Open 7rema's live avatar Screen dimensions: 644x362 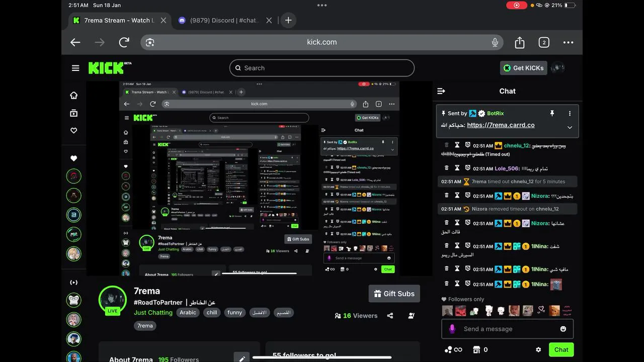point(112,301)
